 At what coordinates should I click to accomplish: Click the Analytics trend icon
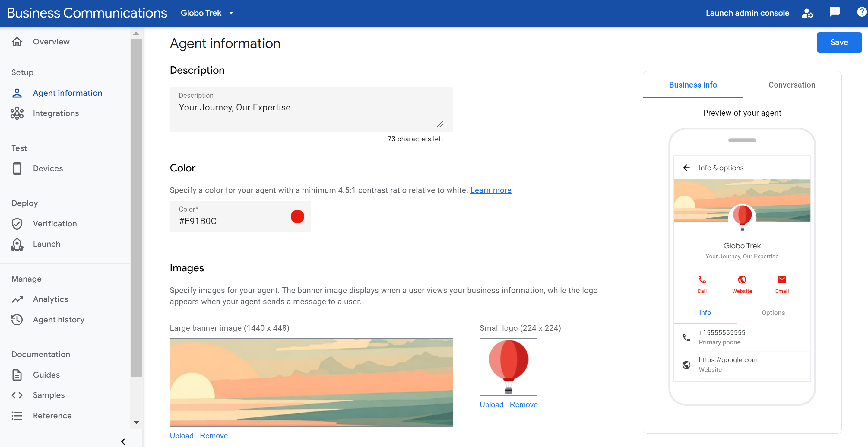[x=17, y=298]
